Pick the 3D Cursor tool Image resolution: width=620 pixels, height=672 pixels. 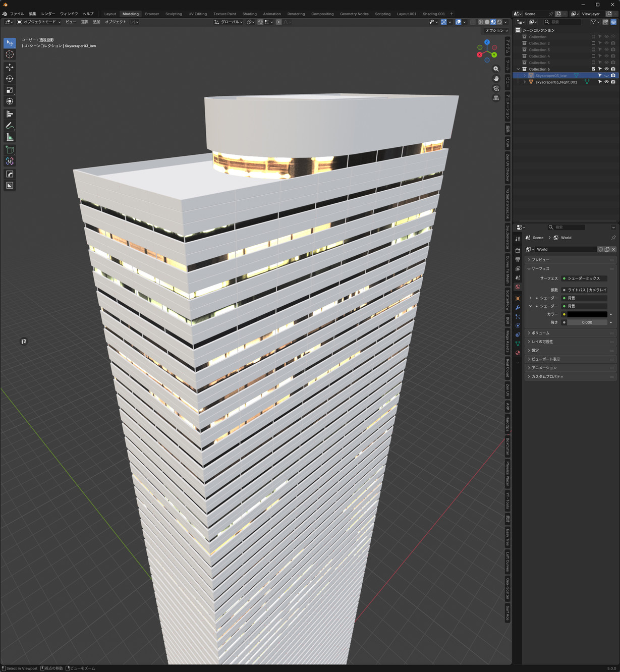point(10,54)
